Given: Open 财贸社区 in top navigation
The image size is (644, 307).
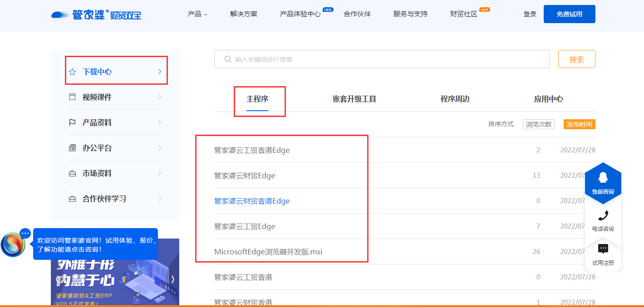Looking at the screenshot, I should click(464, 14).
